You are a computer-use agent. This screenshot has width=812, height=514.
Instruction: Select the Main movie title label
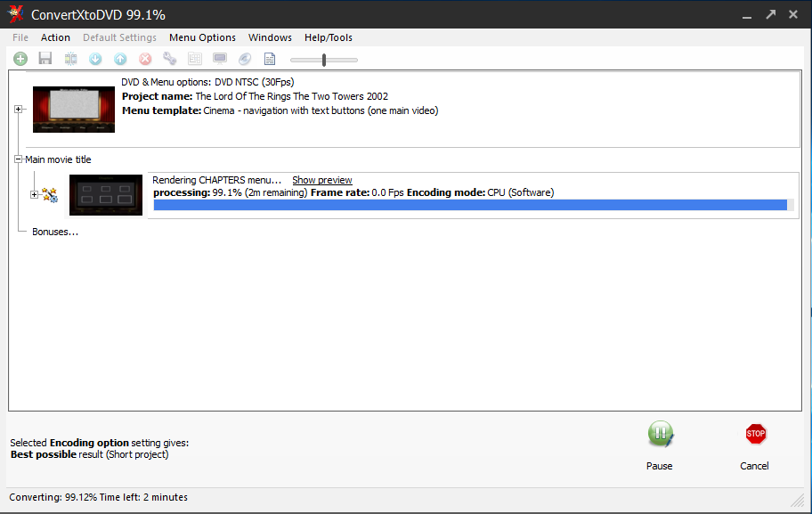tap(58, 159)
